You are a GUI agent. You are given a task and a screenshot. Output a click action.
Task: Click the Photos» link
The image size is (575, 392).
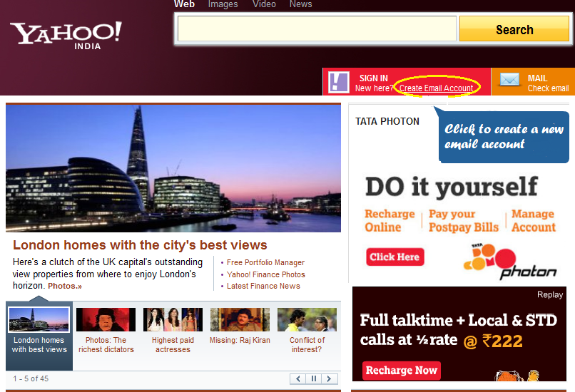(x=65, y=286)
